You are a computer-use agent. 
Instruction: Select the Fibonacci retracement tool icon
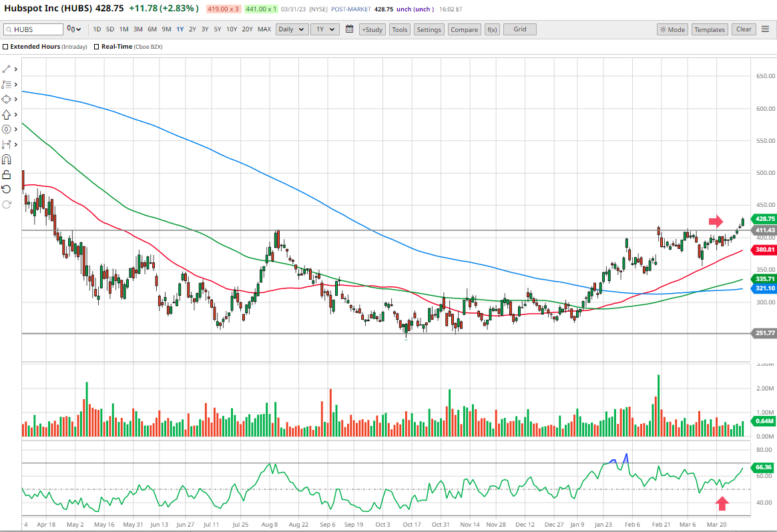coord(7,84)
